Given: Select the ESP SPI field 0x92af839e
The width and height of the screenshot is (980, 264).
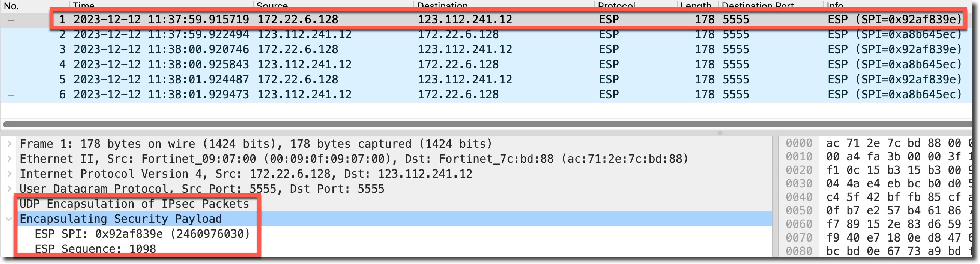Looking at the screenshot, I should click(142, 234).
